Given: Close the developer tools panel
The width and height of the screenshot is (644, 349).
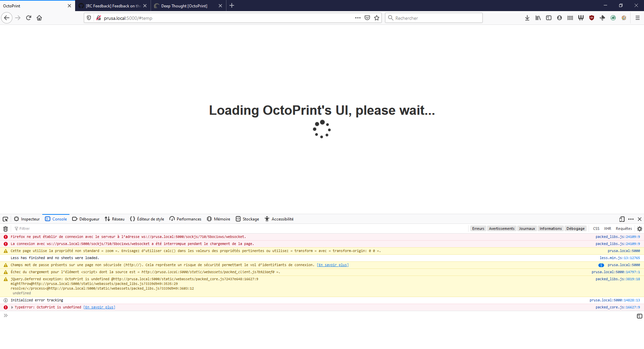Looking at the screenshot, I should [640, 219].
